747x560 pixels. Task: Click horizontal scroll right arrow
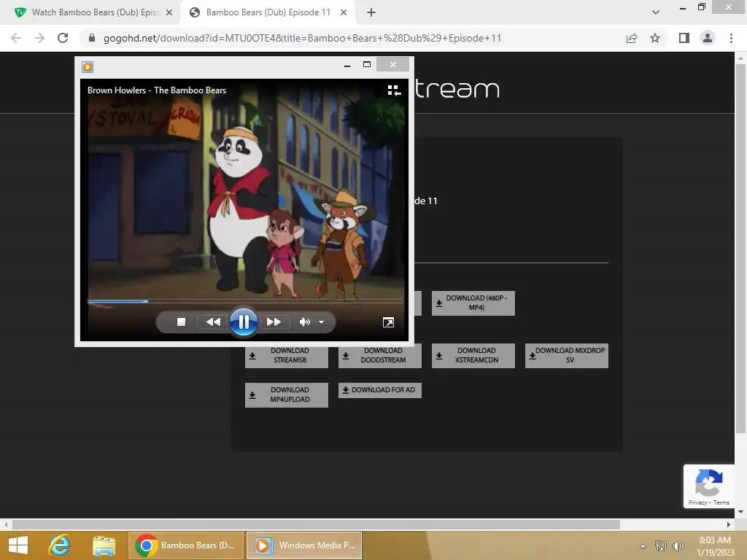point(729,524)
